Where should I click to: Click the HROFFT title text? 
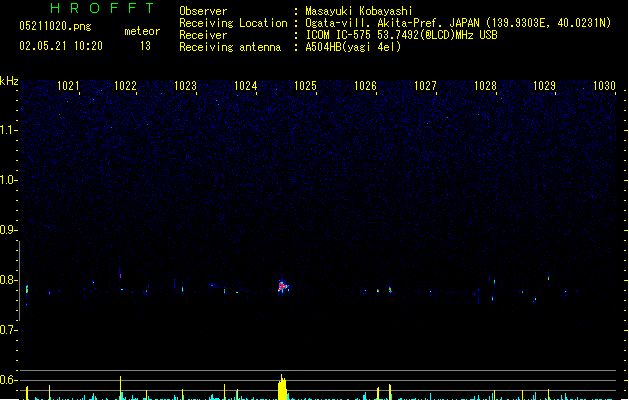coord(103,8)
